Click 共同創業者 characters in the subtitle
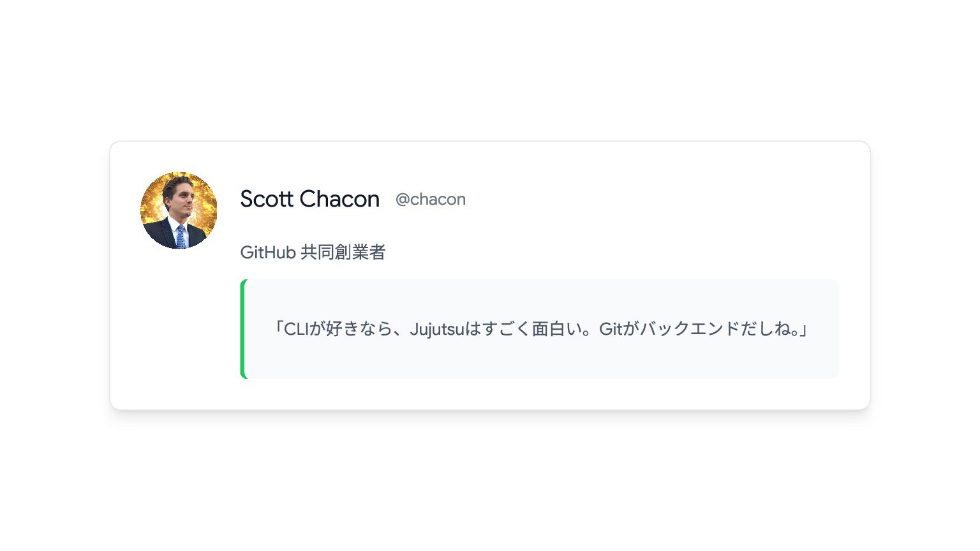The image size is (980, 551). point(343,253)
